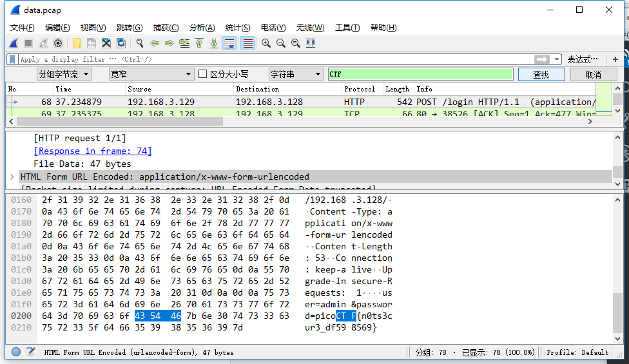Click the shark fin start capture icon
The width and height of the screenshot is (629, 364).
pyautogui.click(x=14, y=43)
